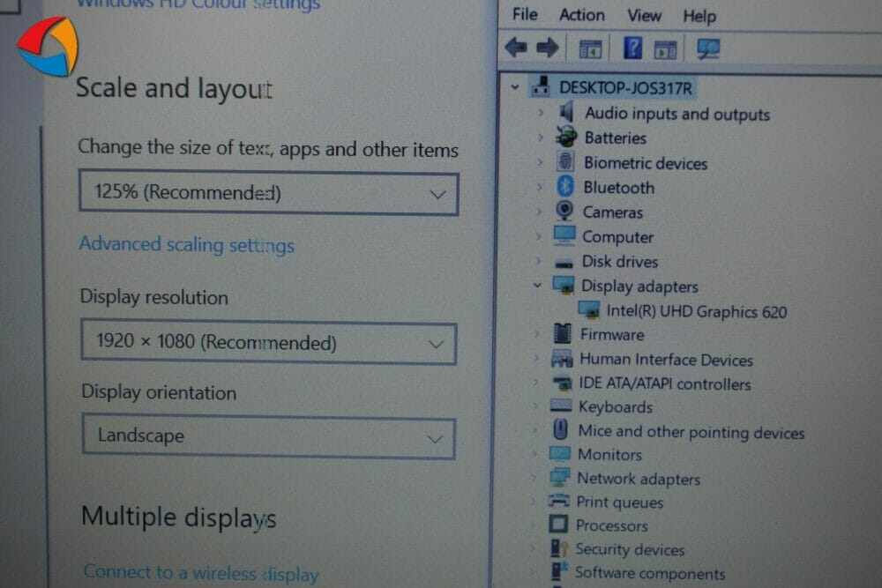
Task: Click the Processors icon
Action: click(558, 524)
